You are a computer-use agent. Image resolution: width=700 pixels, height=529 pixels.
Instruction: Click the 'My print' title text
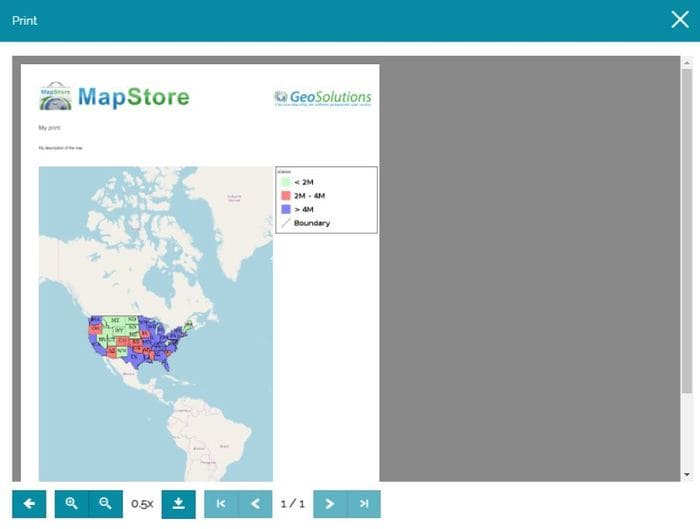pos(49,128)
